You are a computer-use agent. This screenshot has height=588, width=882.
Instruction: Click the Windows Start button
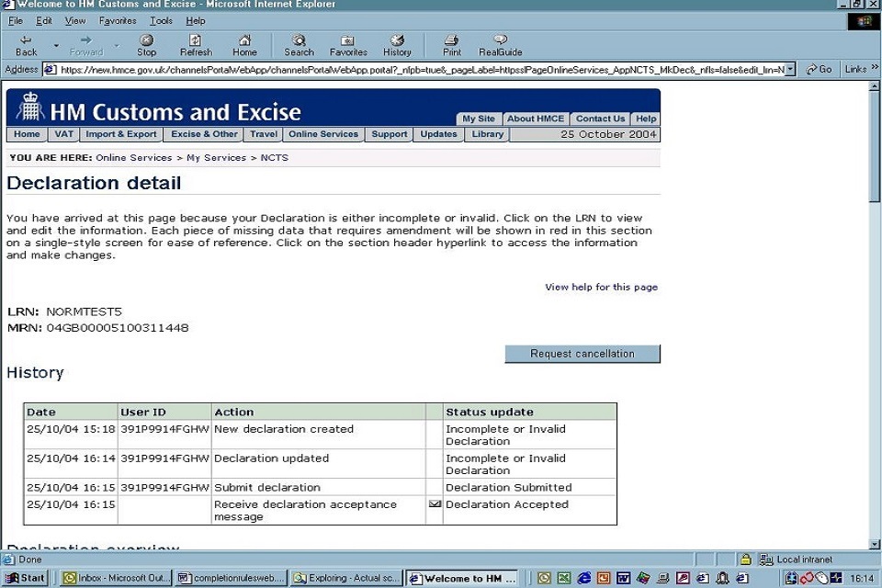[x=27, y=578]
